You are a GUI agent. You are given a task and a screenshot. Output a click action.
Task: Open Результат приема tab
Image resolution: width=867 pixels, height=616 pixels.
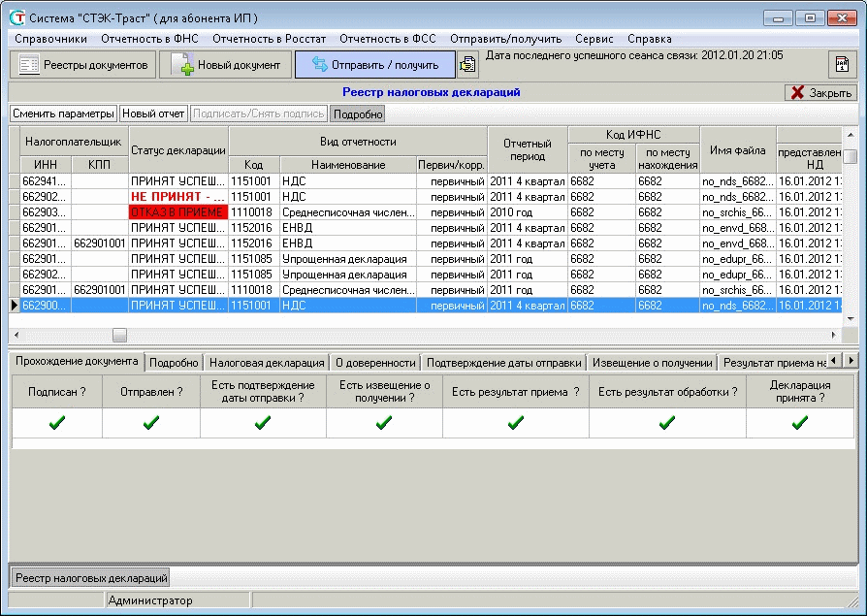coord(773,363)
